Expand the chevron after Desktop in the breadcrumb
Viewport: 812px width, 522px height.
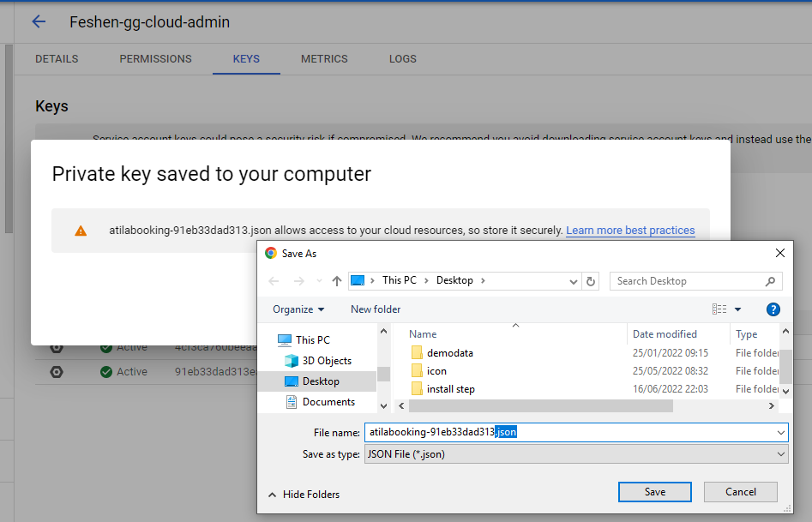(x=483, y=280)
